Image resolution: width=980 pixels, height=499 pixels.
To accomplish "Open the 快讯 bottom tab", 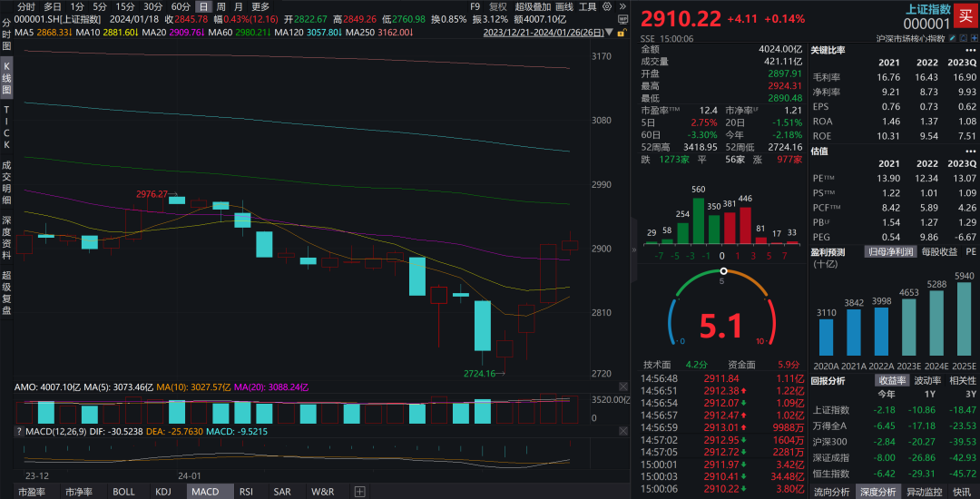I will point(963,492).
